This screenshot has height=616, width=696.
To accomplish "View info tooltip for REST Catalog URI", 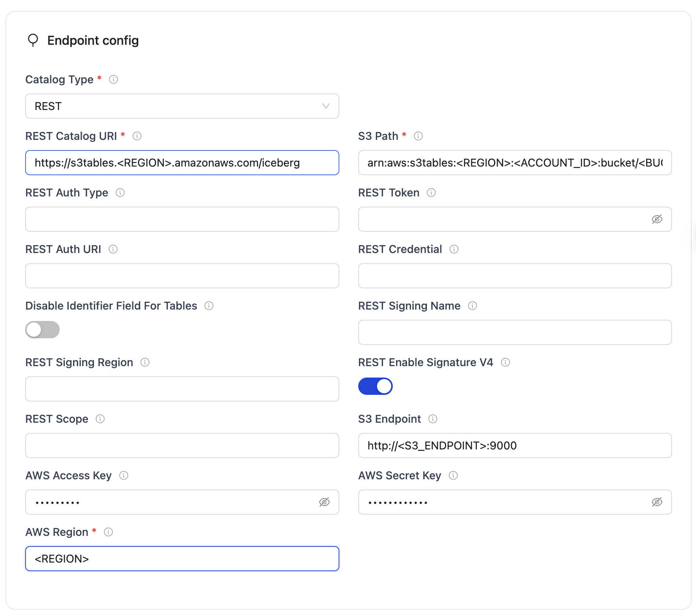I will [137, 136].
